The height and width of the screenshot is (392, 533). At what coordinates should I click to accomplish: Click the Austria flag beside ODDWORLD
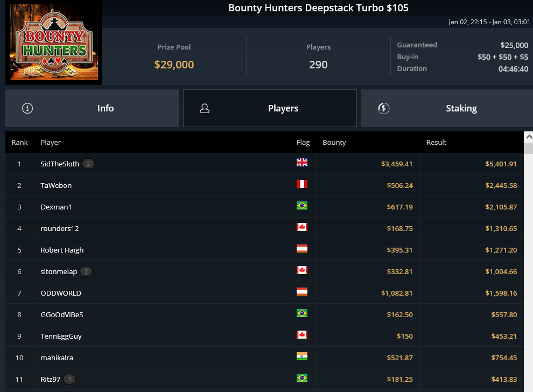302,292
